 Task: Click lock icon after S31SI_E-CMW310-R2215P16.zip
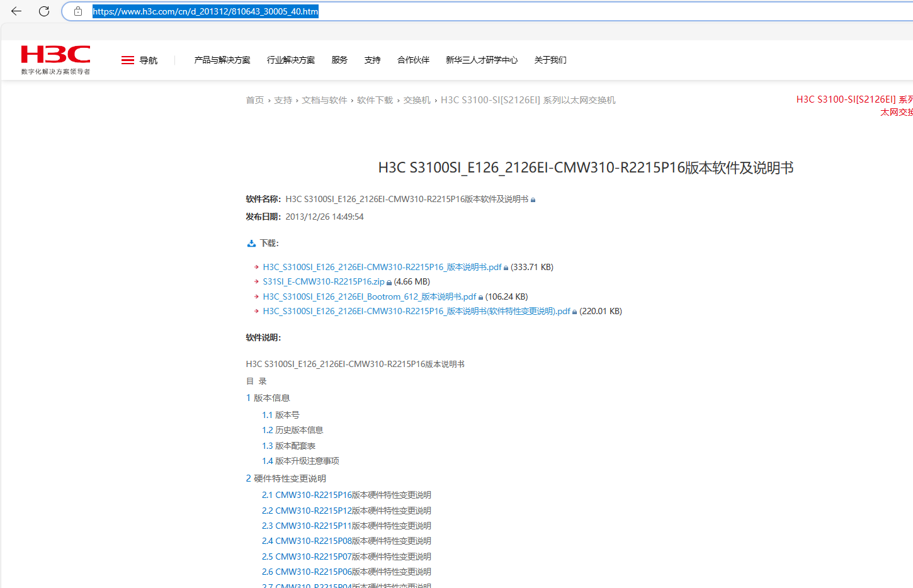point(389,283)
